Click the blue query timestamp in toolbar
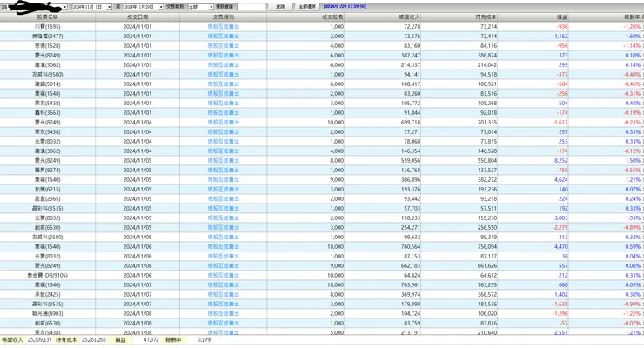The height and width of the screenshot is (348, 644). [x=345, y=7]
